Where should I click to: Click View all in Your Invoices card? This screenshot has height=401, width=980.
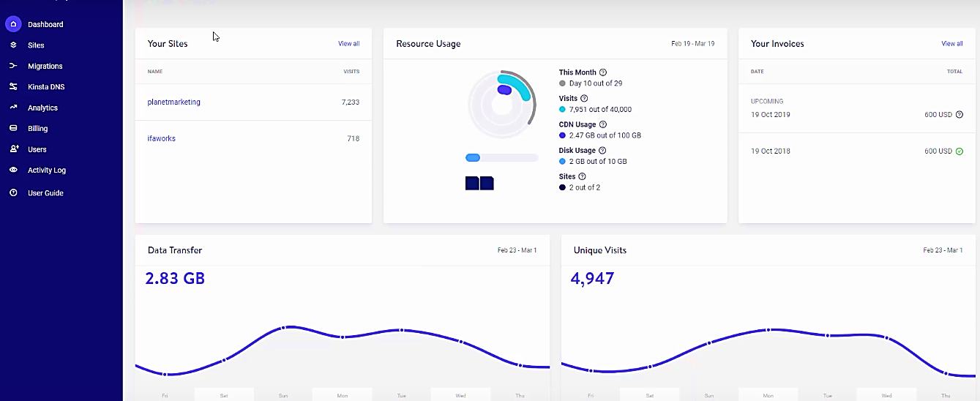(952, 44)
